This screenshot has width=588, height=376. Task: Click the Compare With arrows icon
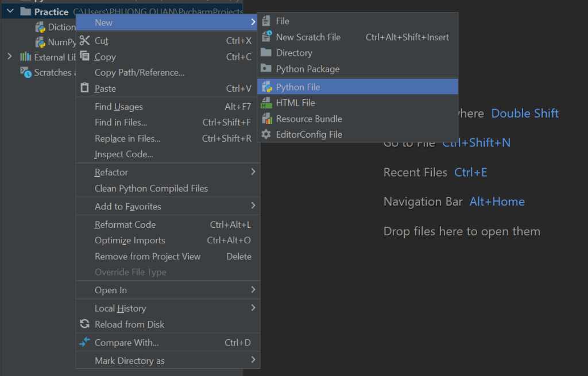pyautogui.click(x=85, y=343)
